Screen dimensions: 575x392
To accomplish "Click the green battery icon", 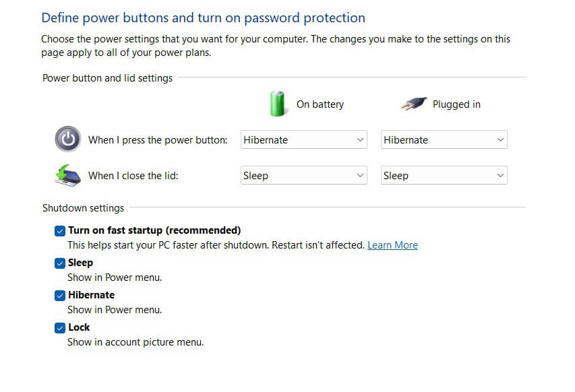I will (x=278, y=103).
